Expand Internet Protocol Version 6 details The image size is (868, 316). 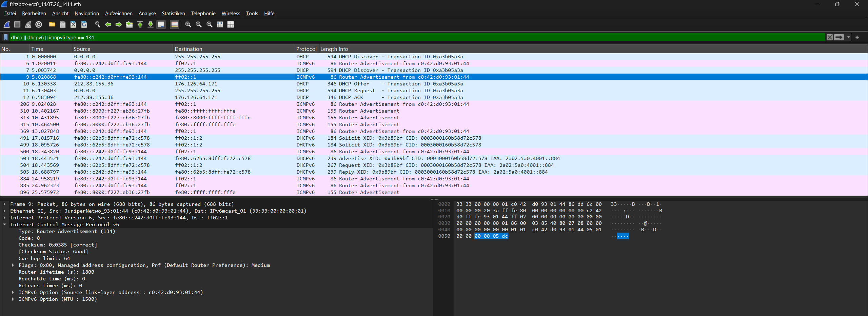[x=4, y=218]
